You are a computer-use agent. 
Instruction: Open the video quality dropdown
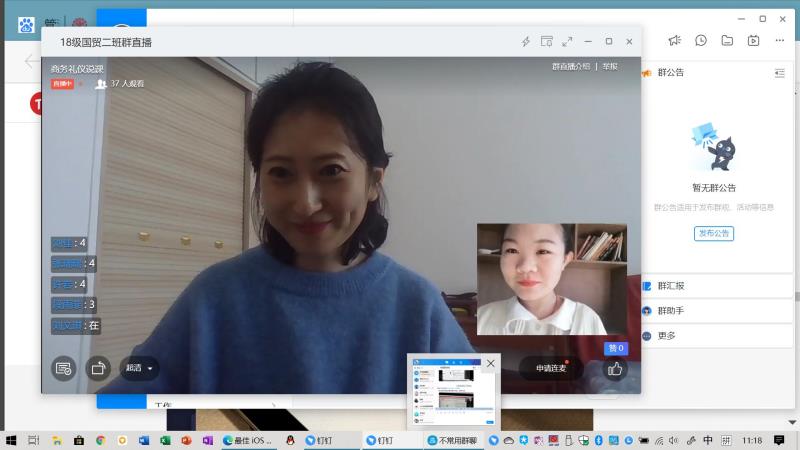140,368
